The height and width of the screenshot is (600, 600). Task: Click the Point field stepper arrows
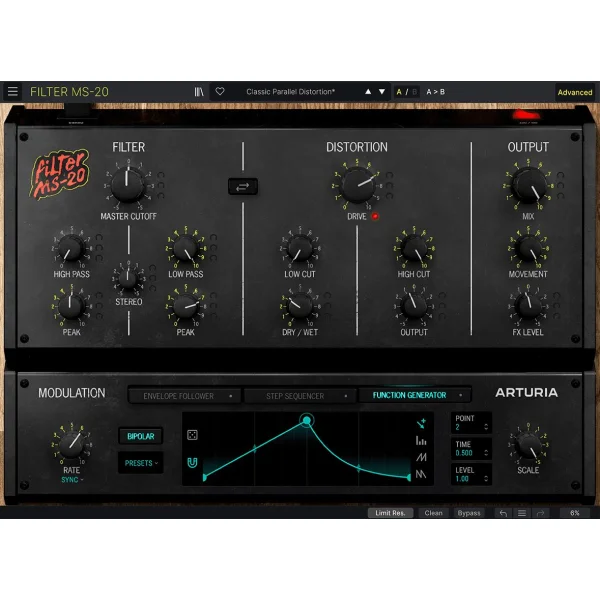pyautogui.click(x=486, y=427)
